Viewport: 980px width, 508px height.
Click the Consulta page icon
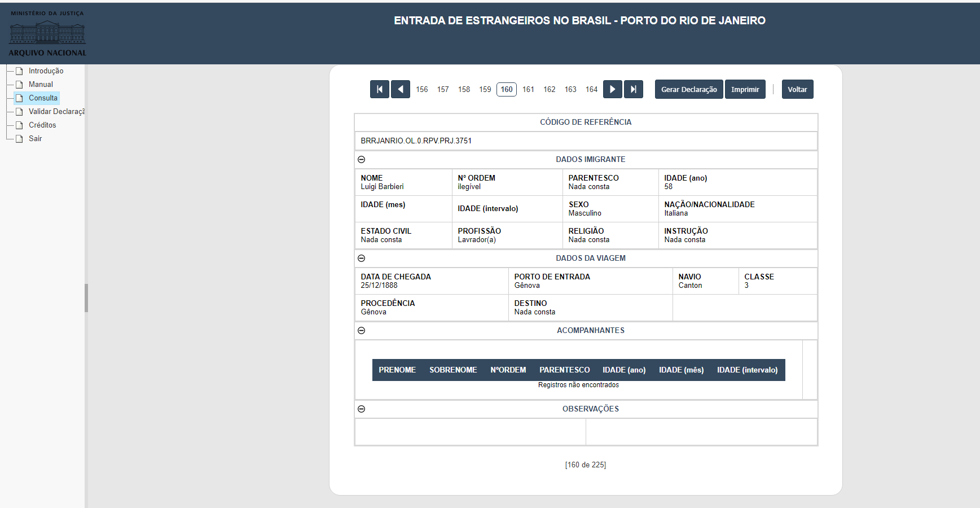pos(19,98)
